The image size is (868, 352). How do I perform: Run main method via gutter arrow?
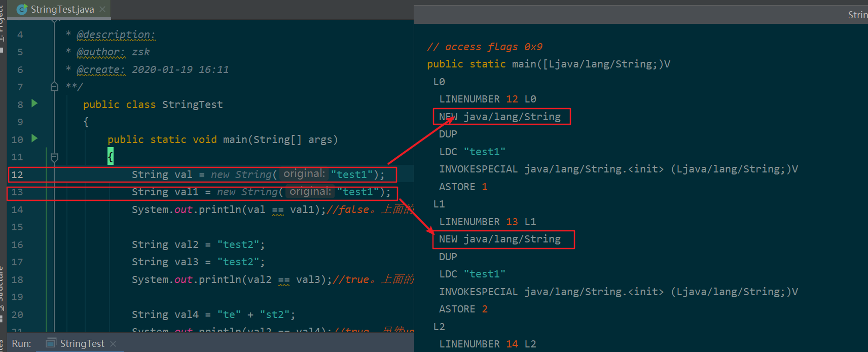tap(34, 138)
